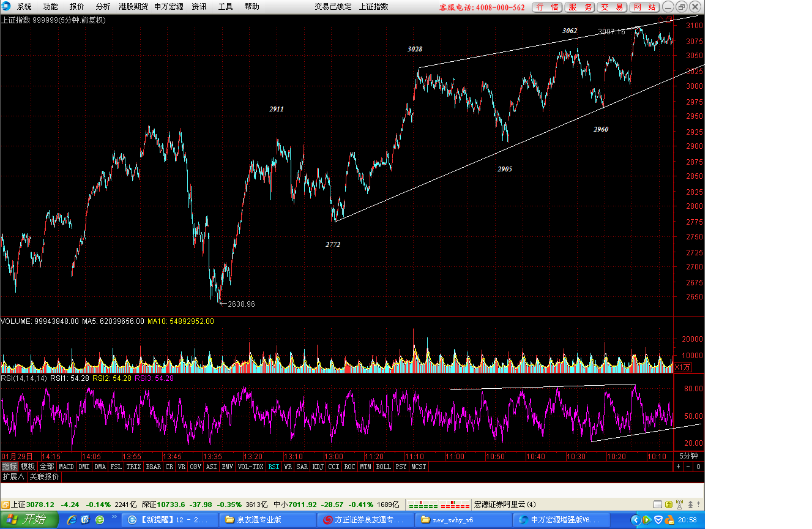Select the RSI indicator tab
The height and width of the screenshot is (529, 812).
tap(274, 467)
